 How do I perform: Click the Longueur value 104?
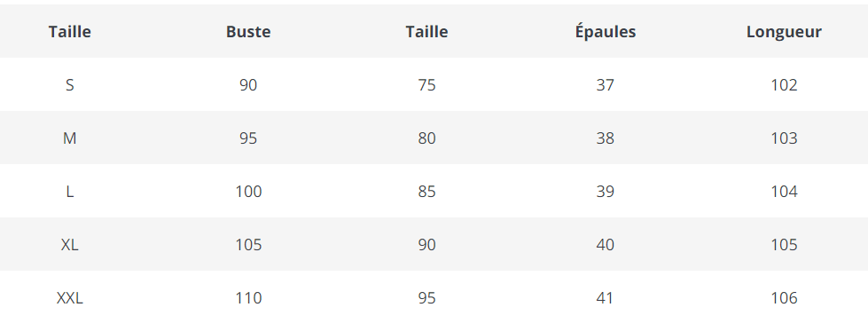click(x=784, y=192)
